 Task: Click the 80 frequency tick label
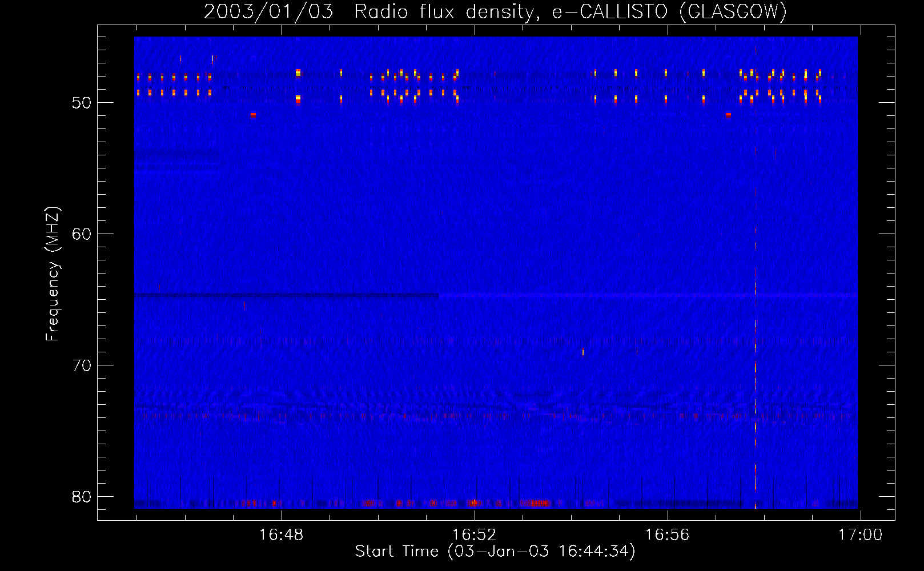(82, 497)
